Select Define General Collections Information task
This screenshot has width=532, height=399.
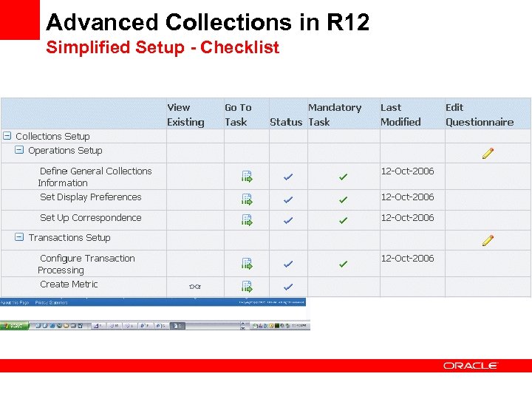click(x=95, y=177)
